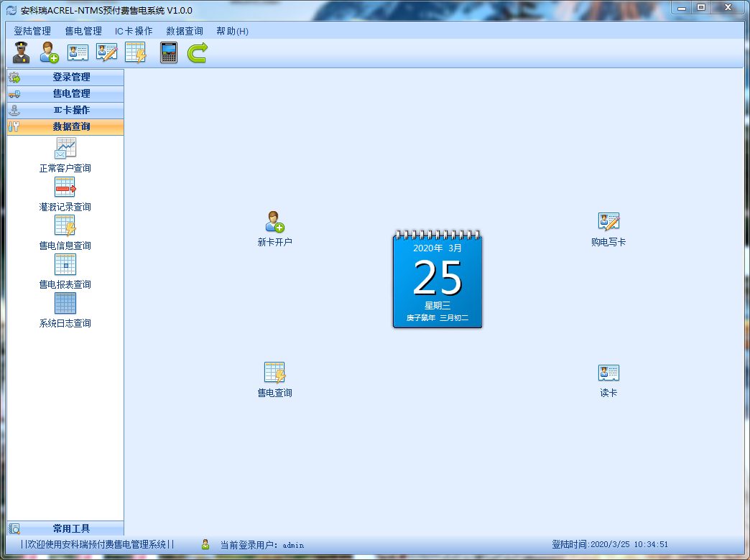Expand the 常用工具 section at sidebar bottom
Screen dimensions: 750x560
pyautogui.click(x=65, y=528)
